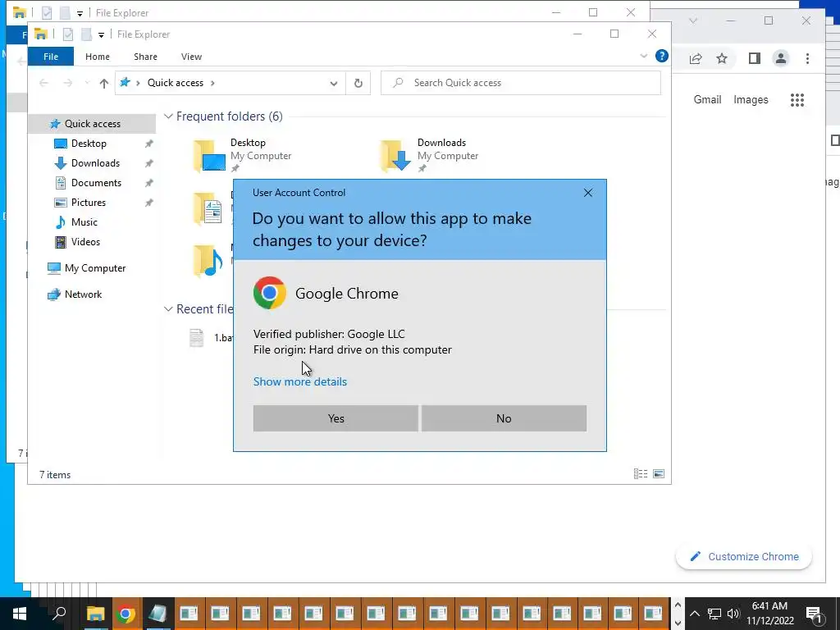Click the Search Quick access field
This screenshot has width=840, height=630.
click(x=521, y=83)
